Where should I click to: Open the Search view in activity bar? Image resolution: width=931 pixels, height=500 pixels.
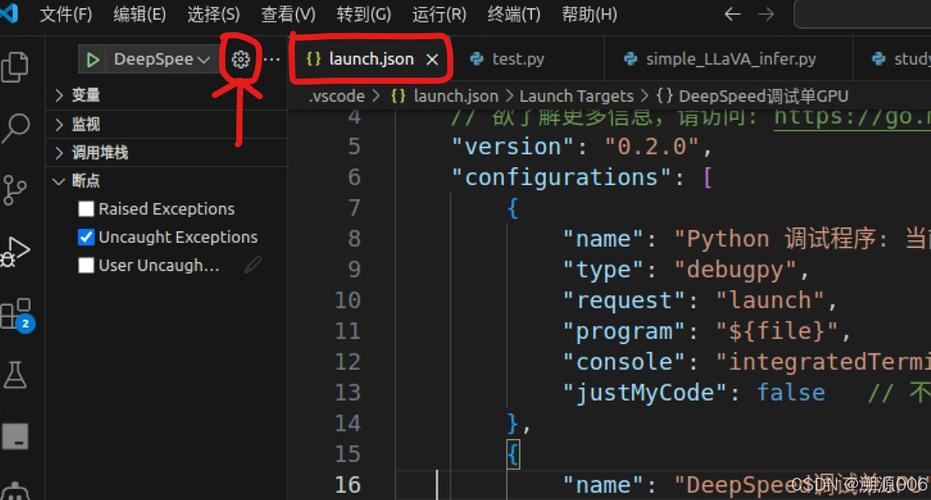[15, 128]
